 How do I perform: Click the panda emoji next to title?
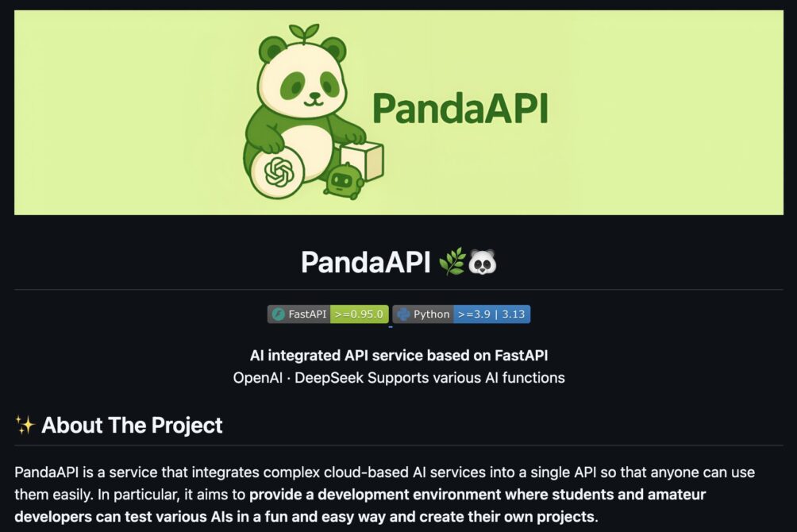coord(482,263)
